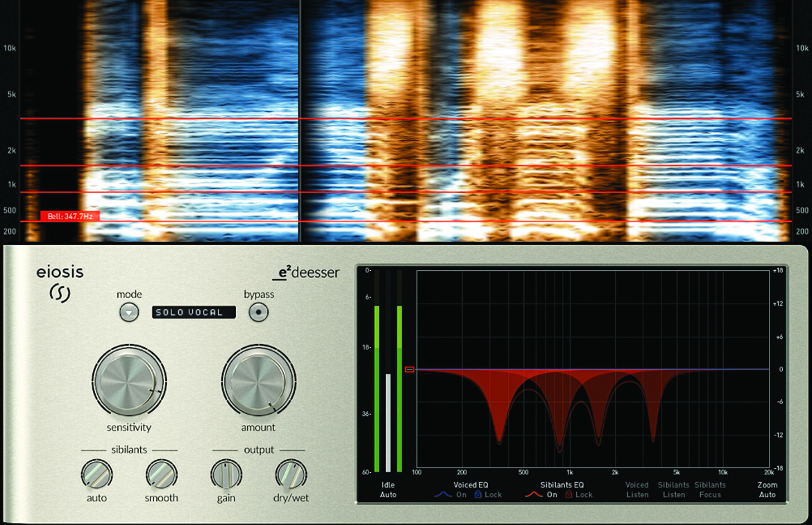The image size is (812, 525).
Task: Click the e2deesser product title
Action: pos(306,273)
